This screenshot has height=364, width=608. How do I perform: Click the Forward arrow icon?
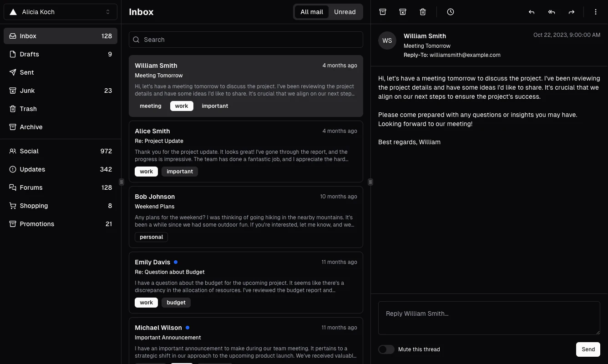click(572, 12)
